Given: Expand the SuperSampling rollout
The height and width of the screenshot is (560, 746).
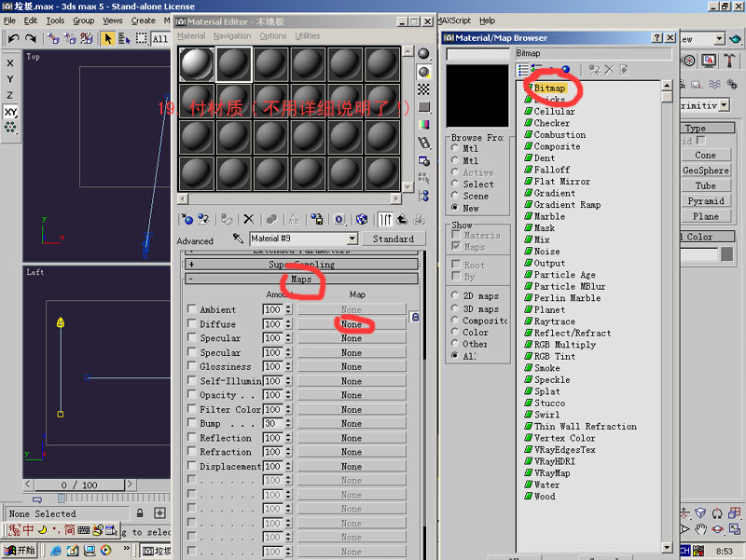Looking at the screenshot, I should point(300,265).
